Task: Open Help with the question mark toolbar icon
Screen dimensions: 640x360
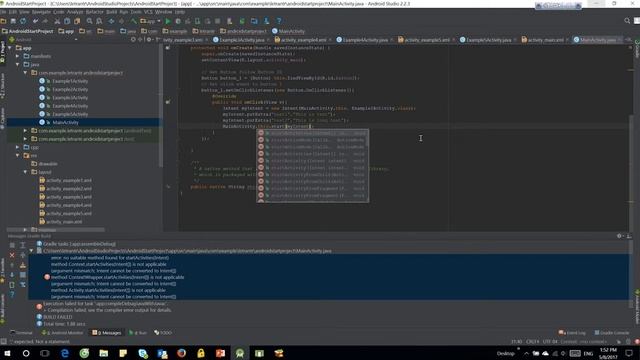Action: 279,21
